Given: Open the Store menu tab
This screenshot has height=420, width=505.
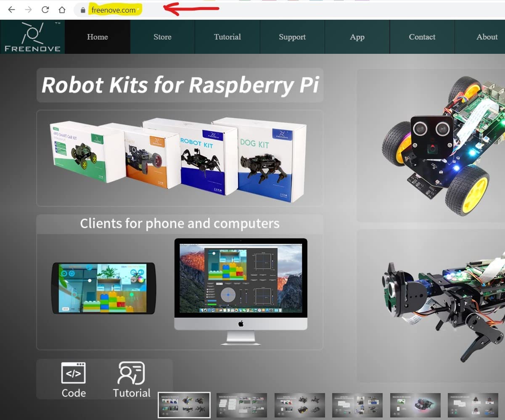Looking at the screenshot, I should click(162, 37).
